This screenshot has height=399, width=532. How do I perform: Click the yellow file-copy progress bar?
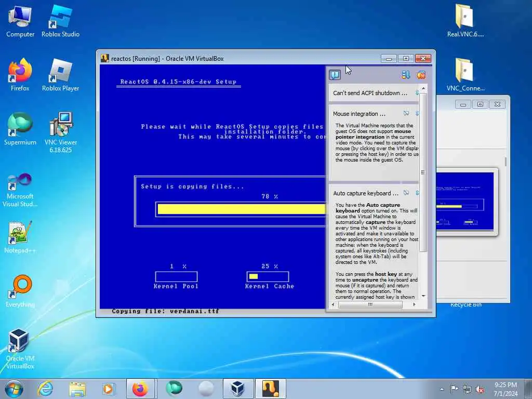coord(241,209)
